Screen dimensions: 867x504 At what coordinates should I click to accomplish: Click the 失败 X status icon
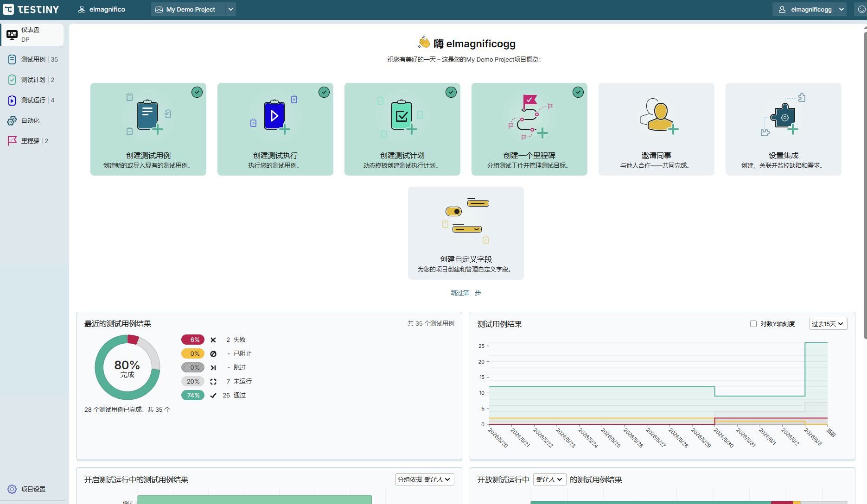click(213, 340)
